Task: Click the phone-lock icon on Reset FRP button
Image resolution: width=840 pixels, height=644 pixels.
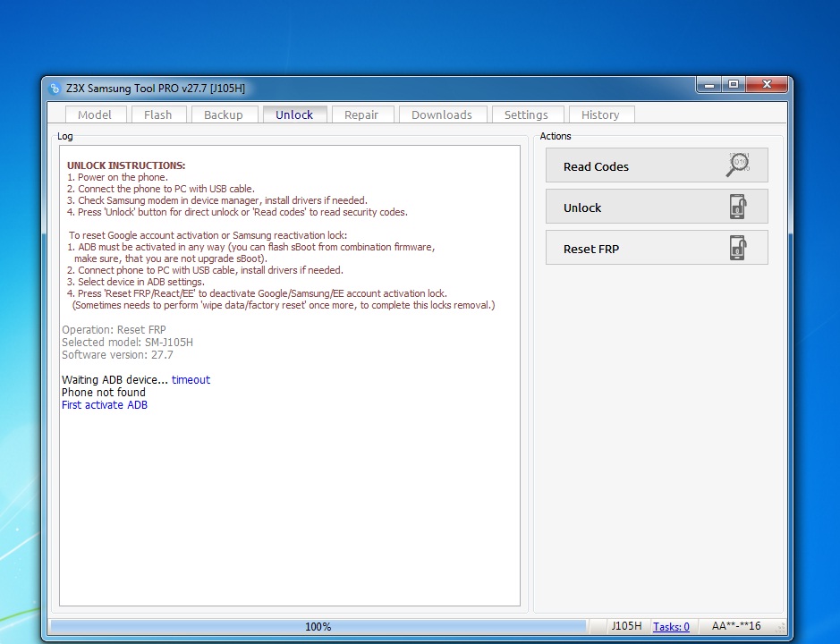Action: (738, 248)
